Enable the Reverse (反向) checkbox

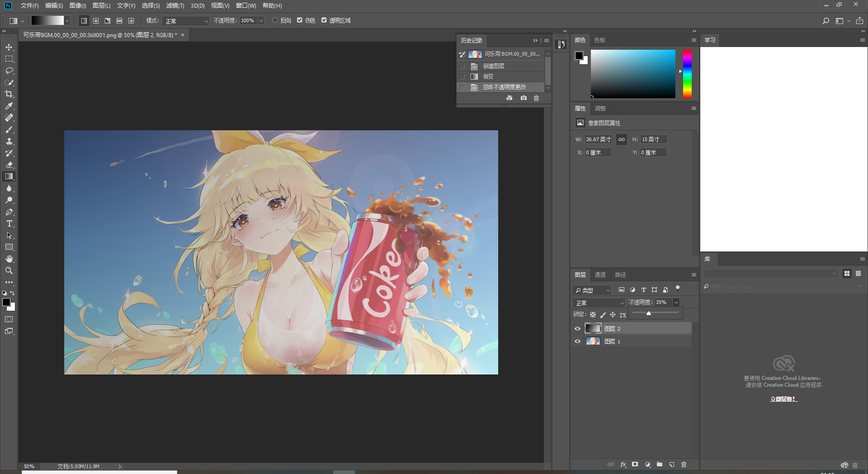(275, 20)
